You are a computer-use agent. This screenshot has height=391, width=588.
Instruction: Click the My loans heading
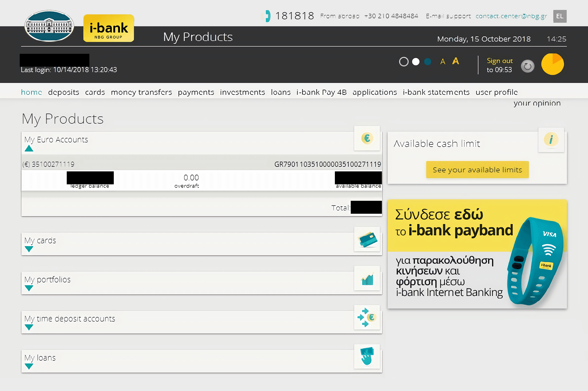[40, 358]
